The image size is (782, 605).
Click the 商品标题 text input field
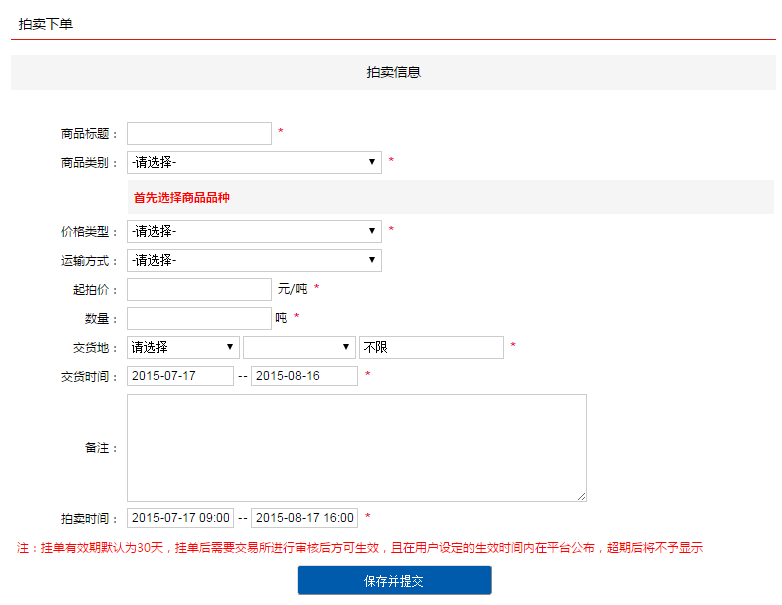coord(199,133)
